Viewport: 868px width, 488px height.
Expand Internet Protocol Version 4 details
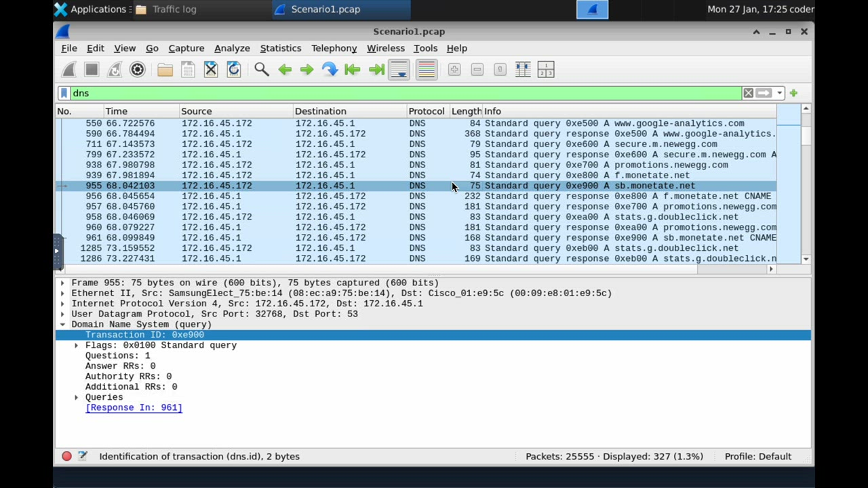coord(62,304)
